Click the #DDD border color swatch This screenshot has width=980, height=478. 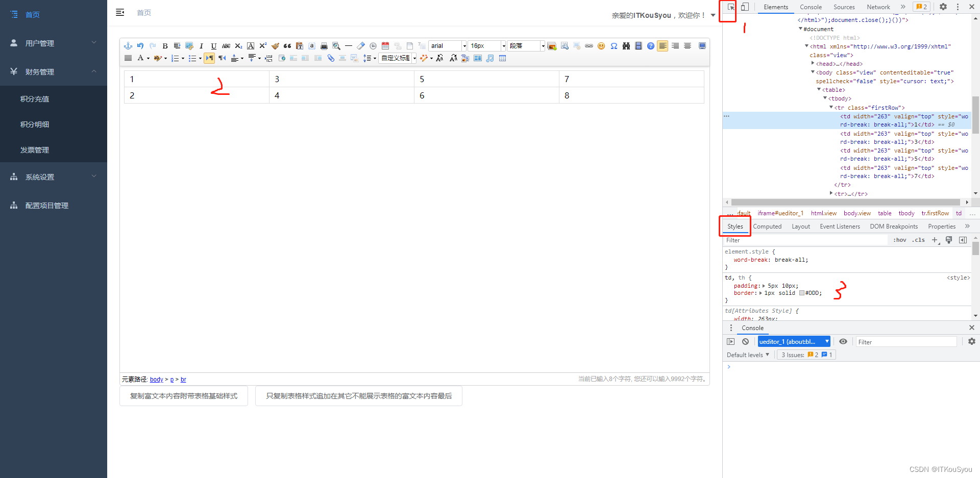coord(802,293)
